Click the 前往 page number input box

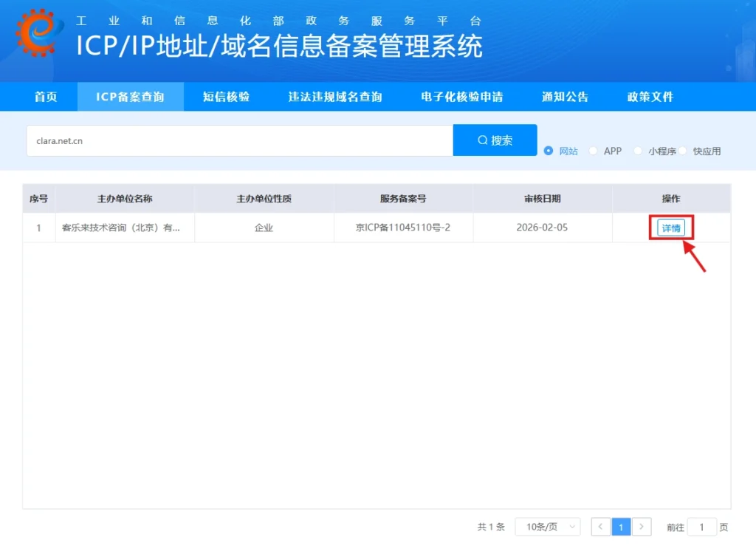coord(702,527)
